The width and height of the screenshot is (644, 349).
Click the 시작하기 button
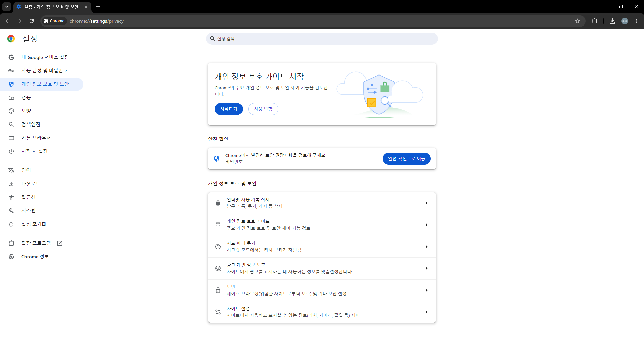coord(228,109)
